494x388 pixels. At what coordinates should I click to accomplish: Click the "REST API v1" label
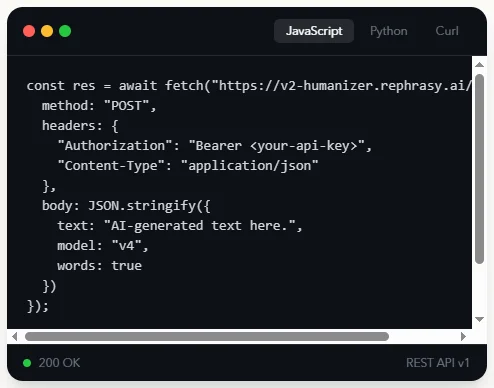coord(438,363)
